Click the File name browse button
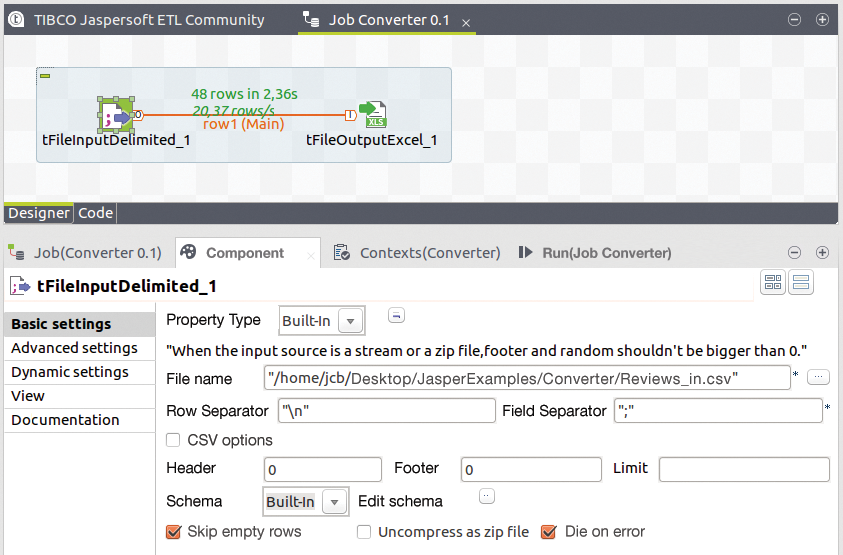843x555 pixels. [818, 377]
